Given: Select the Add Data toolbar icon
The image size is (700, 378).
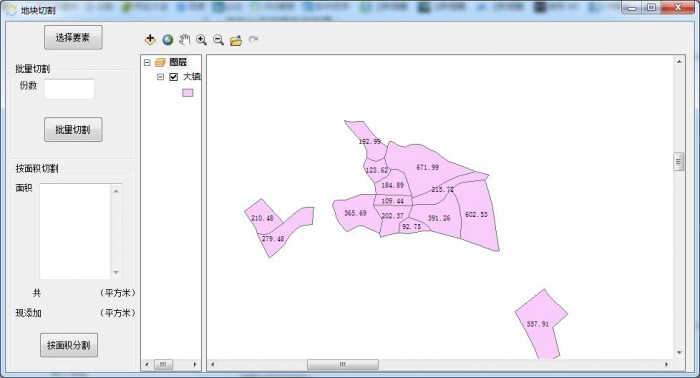Looking at the screenshot, I should (x=150, y=40).
